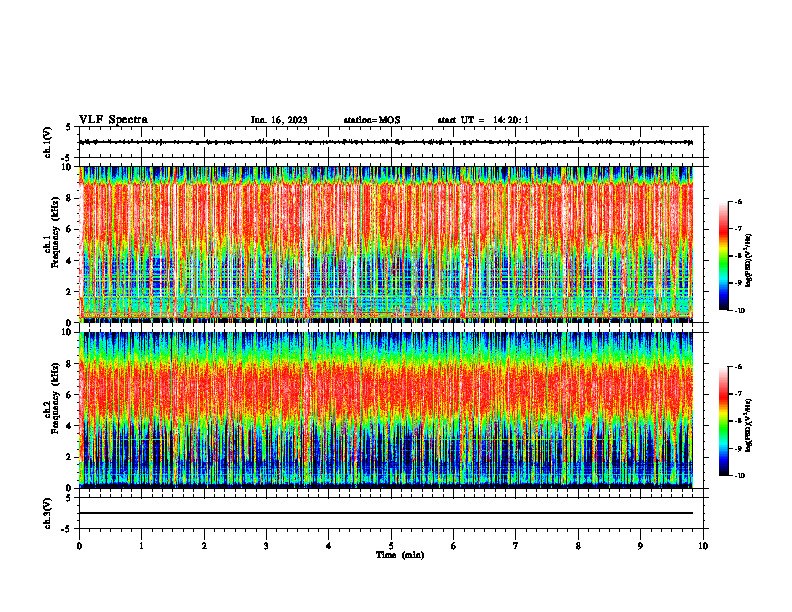
Task: Click the ch.1 voltage waveform trace
Action: 386,142
